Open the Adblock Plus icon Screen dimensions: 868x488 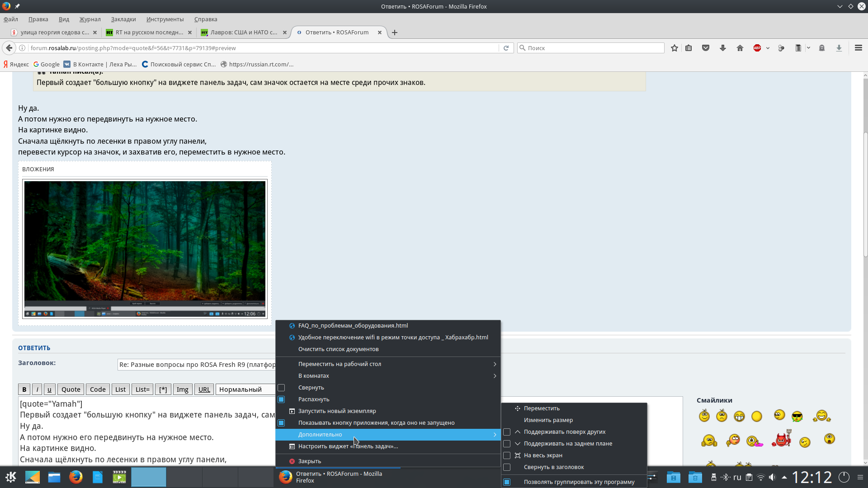click(757, 48)
